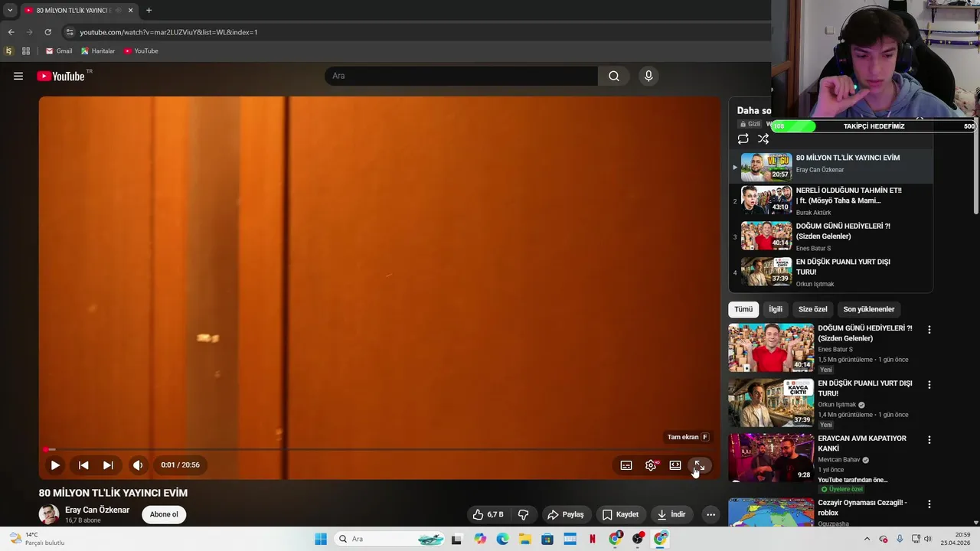Click Eray Can Özkenar channel name

pyautogui.click(x=97, y=510)
